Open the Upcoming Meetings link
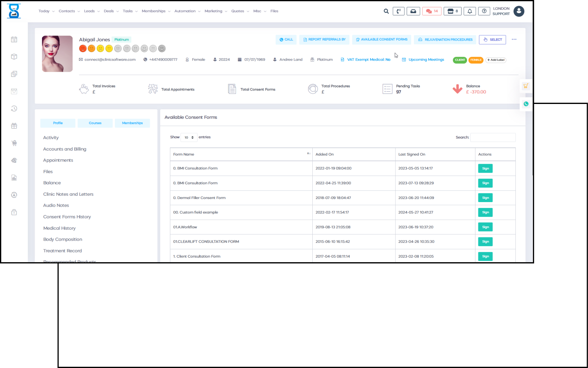 (x=426, y=60)
